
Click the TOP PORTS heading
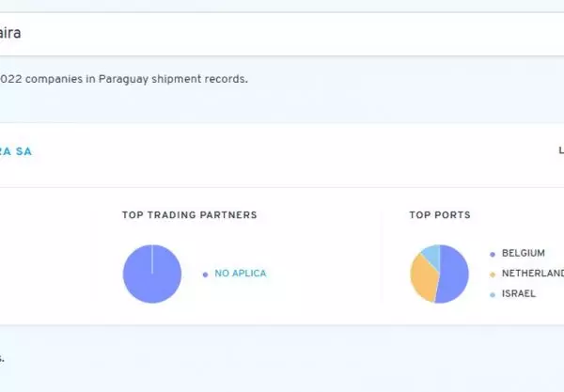(440, 215)
